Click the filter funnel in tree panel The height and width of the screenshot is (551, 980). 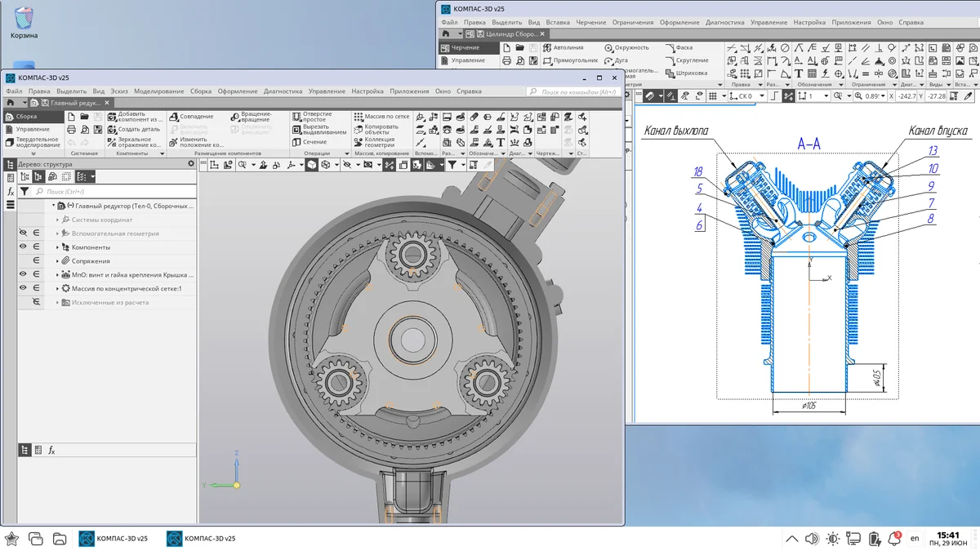24,191
